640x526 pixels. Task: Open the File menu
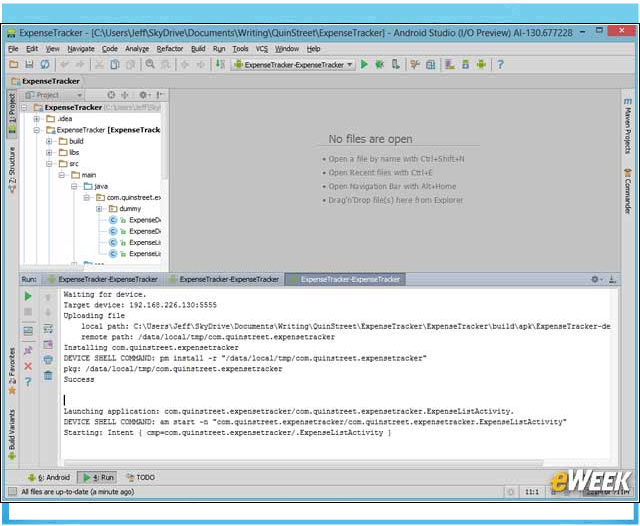click(13, 49)
